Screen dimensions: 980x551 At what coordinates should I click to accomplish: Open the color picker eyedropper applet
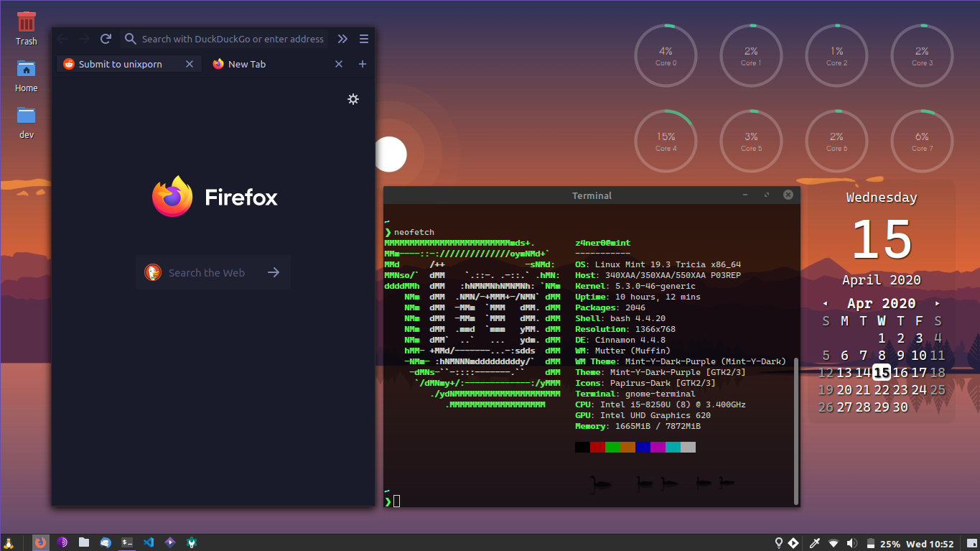(816, 543)
